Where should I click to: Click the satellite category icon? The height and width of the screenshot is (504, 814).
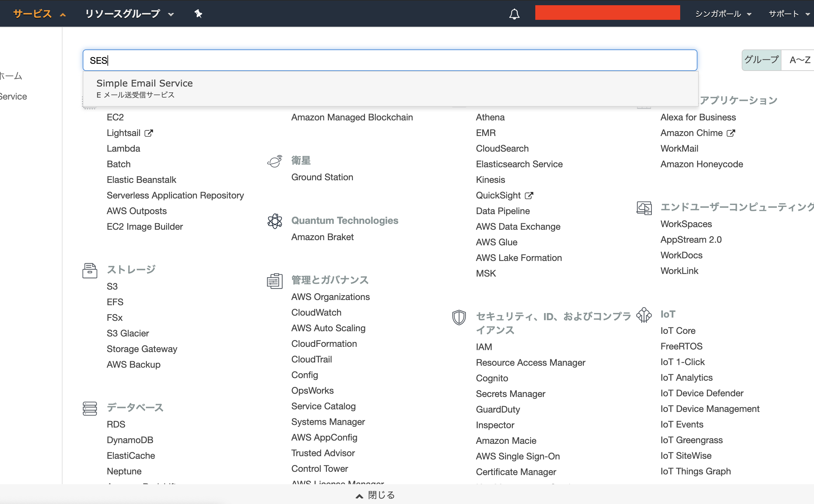point(275,161)
